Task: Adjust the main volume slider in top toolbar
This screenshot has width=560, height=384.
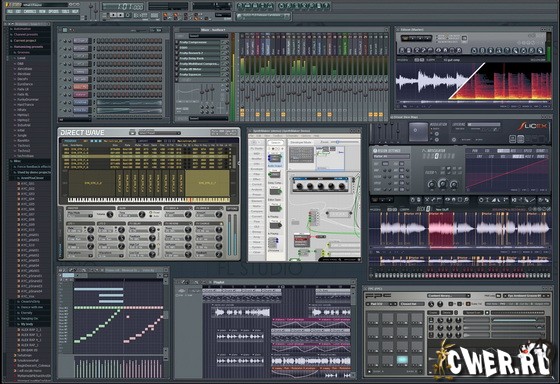Action: [91, 11]
